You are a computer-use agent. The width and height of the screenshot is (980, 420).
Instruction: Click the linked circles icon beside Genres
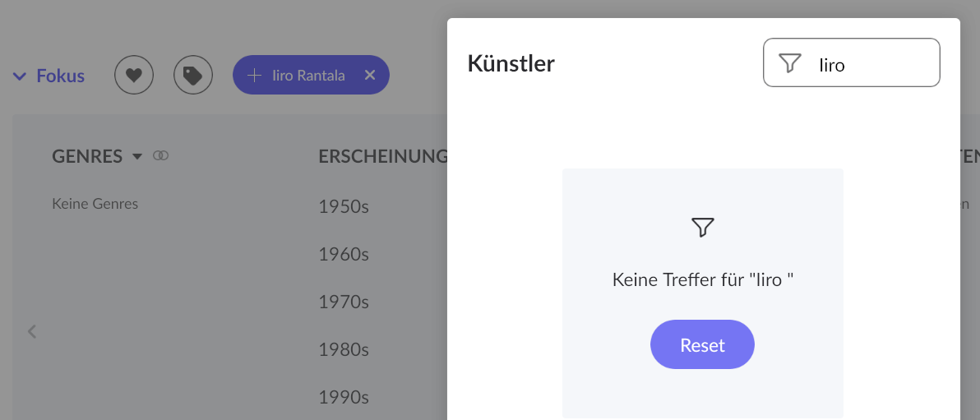tap(161, 156)
